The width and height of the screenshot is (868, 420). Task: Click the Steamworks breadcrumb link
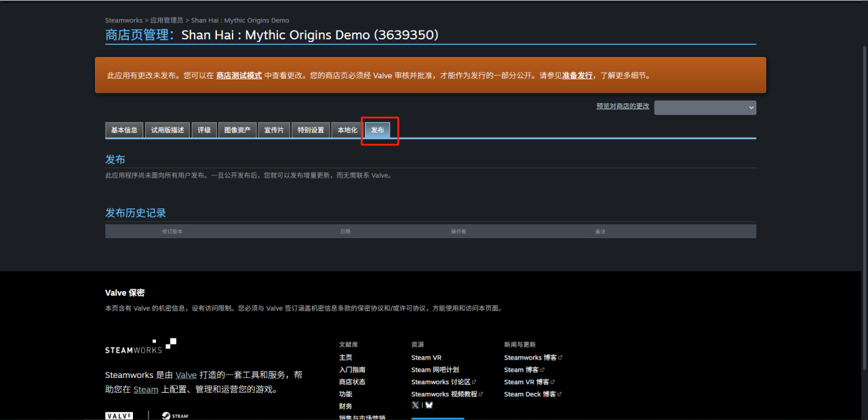[123, 20]
